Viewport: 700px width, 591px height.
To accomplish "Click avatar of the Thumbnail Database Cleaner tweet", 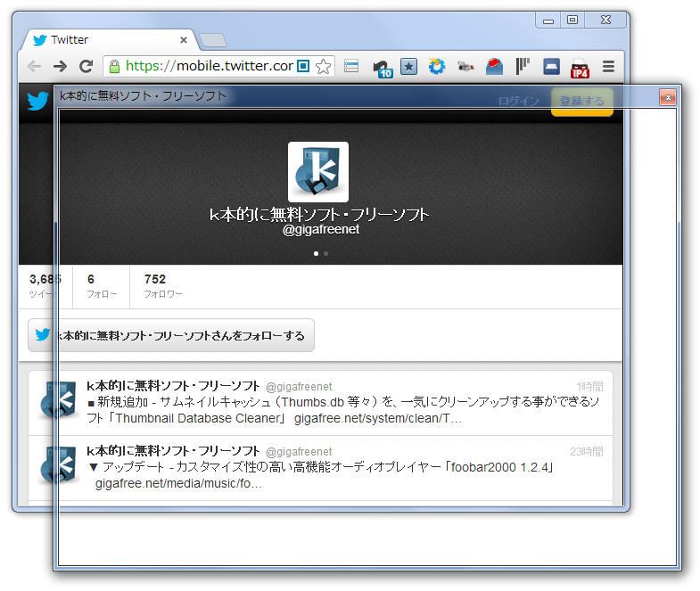I will 58,400.
